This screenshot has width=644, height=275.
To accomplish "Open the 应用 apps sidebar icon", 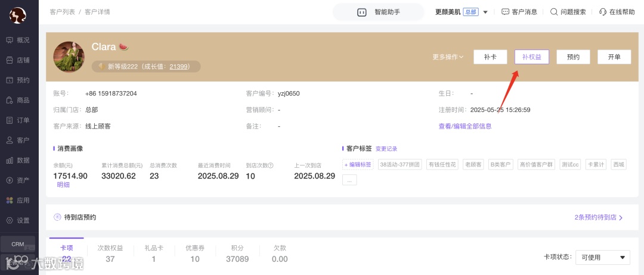I will coord(10,201).
